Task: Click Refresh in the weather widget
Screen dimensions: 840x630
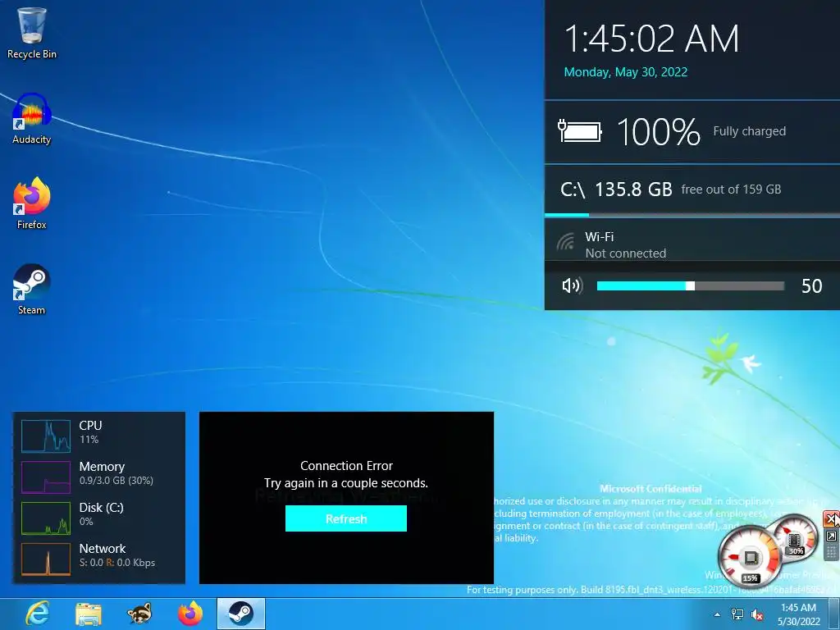Action: coord(346,518)
